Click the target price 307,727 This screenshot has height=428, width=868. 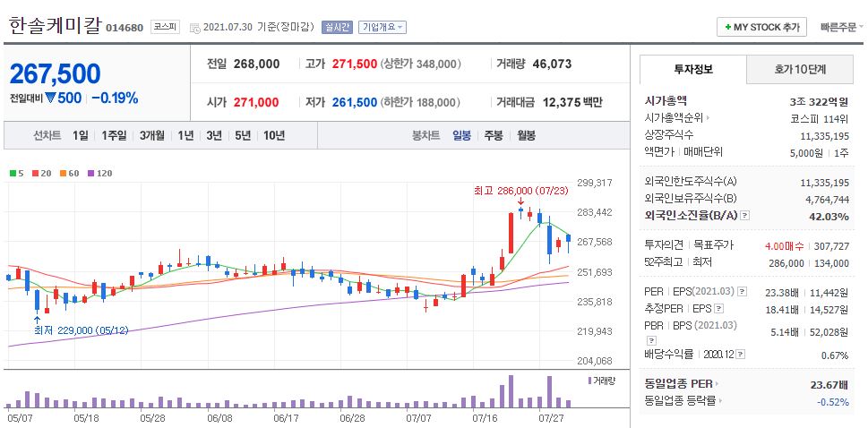[x=832, y=246]
